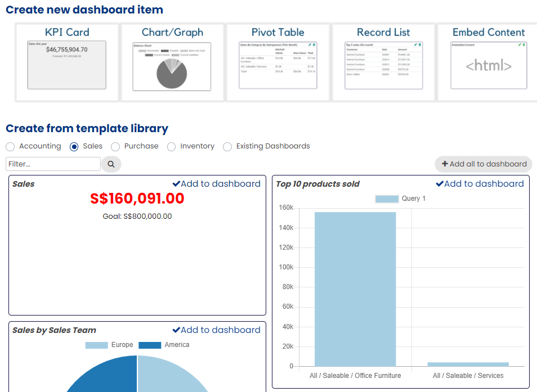537x392 pixels.
Task: Click the magnifier search icon button
Action: (111, 164)
